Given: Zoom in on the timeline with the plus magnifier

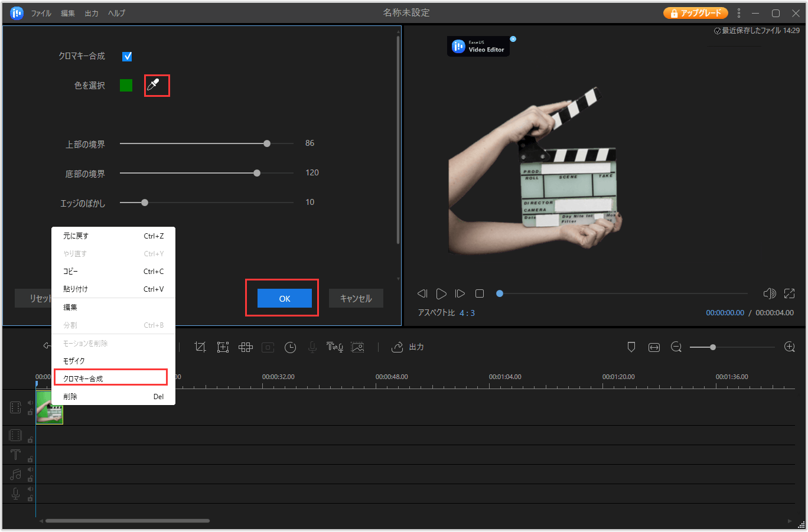Looking at the screenshot, I should click(789, 347).
